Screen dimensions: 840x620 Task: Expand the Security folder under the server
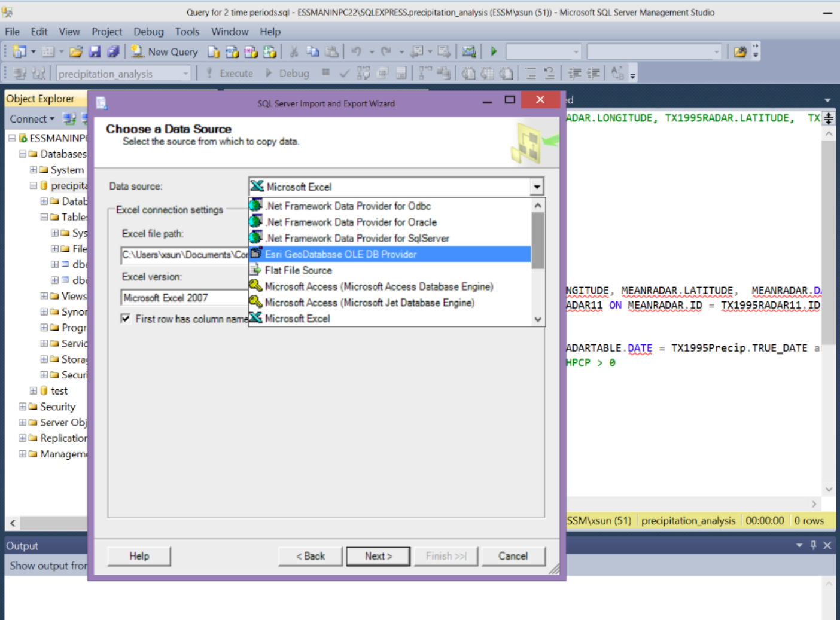[x=23, y=407]
